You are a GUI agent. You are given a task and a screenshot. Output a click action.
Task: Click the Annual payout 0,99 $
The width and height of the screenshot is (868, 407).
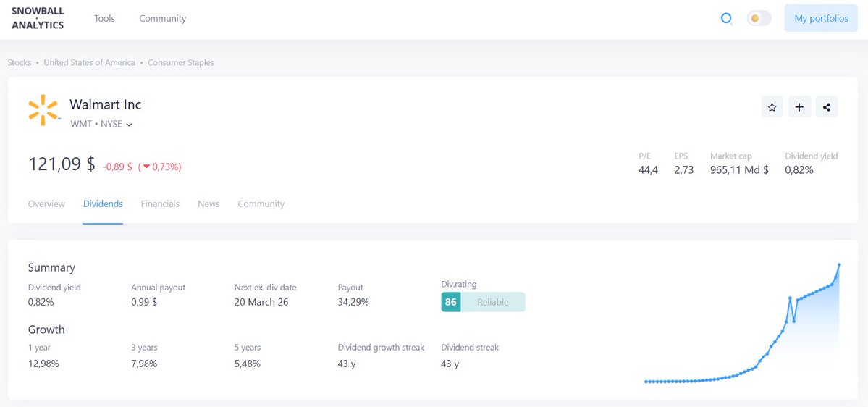tap(144, 302)
